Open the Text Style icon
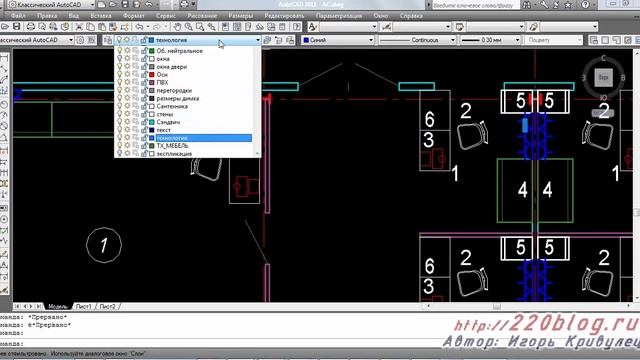The image size is (640, 360). (313, 27)
